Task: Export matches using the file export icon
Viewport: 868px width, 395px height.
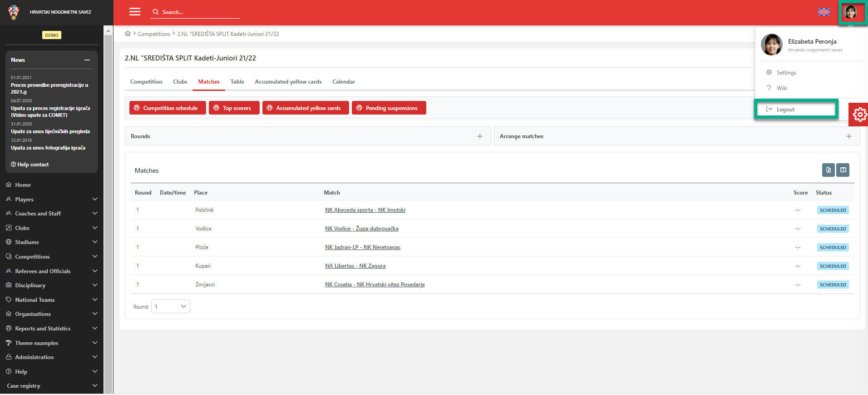Action: (x=828, y=170)
